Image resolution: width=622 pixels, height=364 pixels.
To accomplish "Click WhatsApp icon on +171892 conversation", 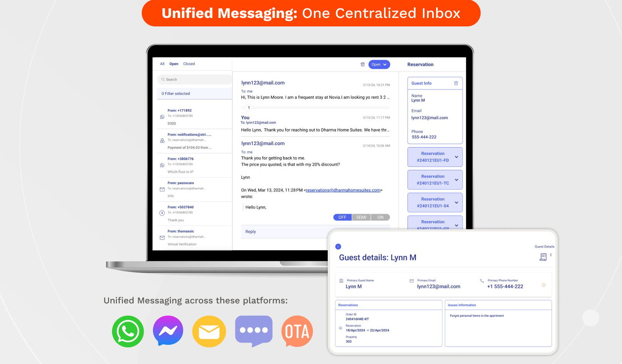I will (x=162, y=117).
